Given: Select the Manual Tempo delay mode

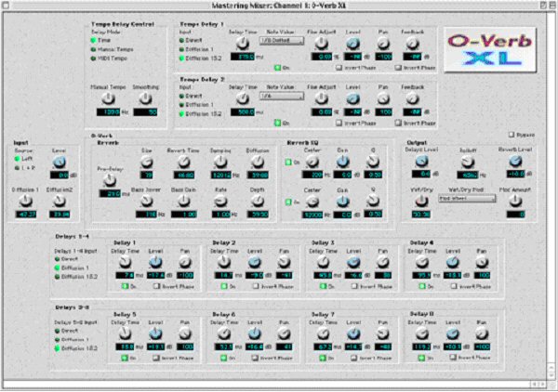Looking at the screenshot, I should 94,49.
